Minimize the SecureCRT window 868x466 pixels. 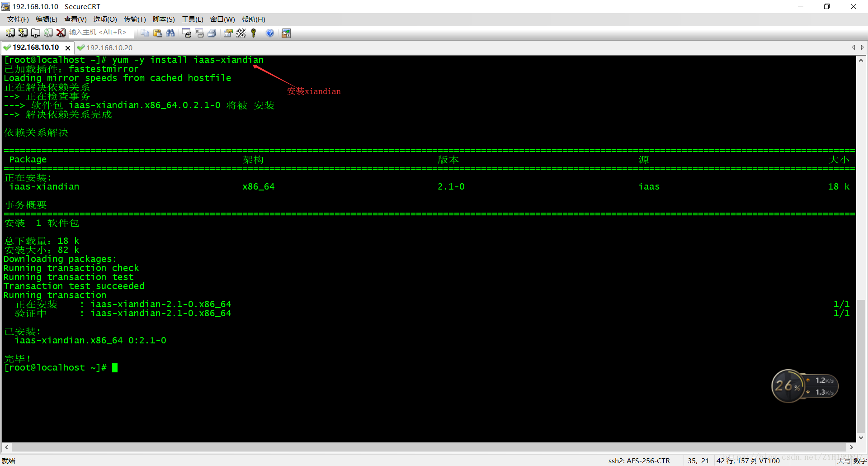800,6
